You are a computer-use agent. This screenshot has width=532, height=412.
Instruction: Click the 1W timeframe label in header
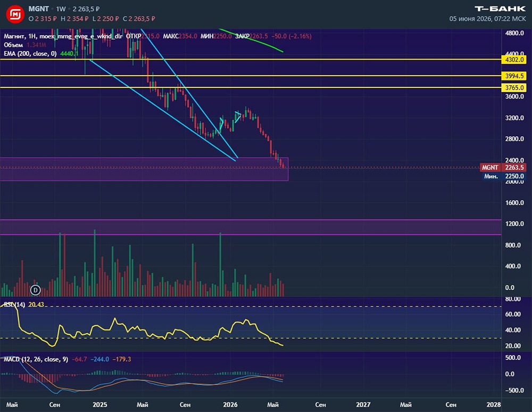pos(61,9)
